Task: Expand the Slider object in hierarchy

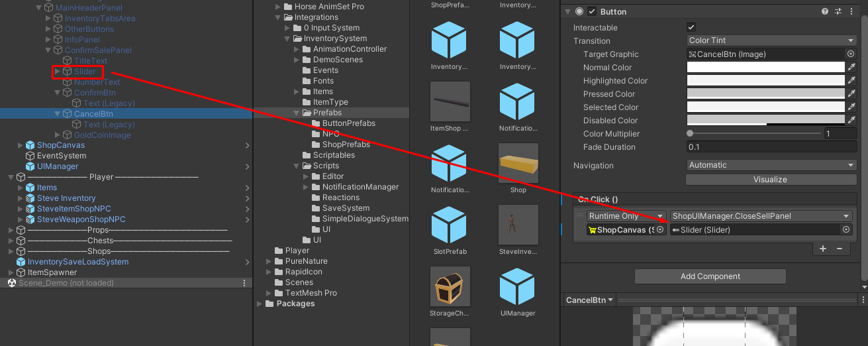Action: tap(57, 72)
